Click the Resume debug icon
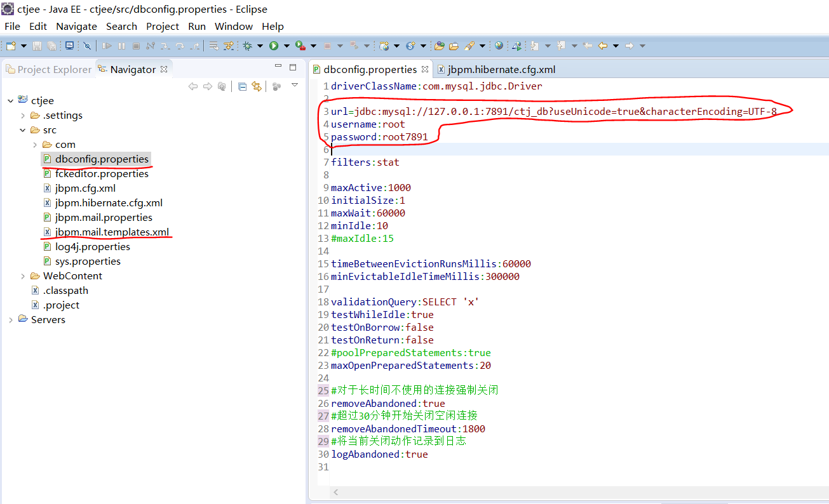Screen dimensions: 829x504 click(107, 46)
